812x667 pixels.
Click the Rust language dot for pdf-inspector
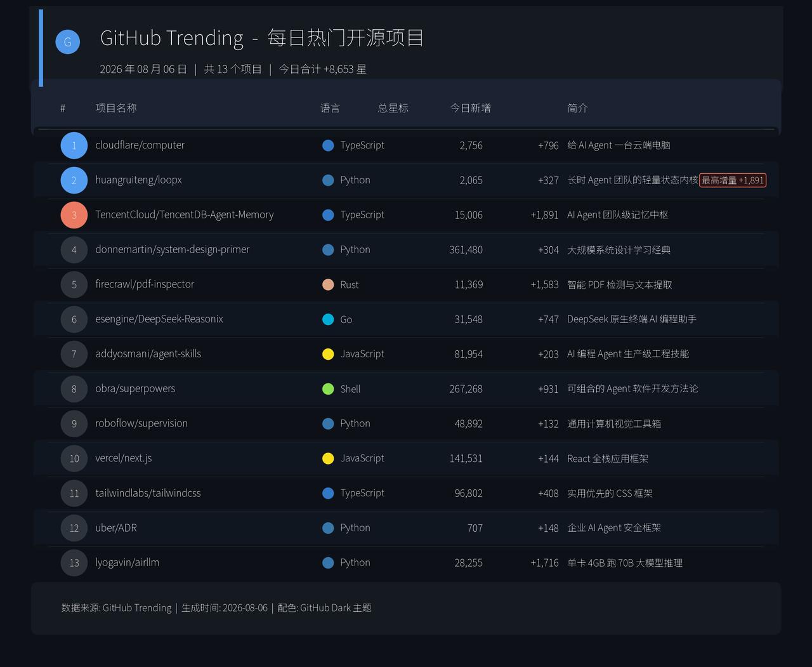[328, 284]
